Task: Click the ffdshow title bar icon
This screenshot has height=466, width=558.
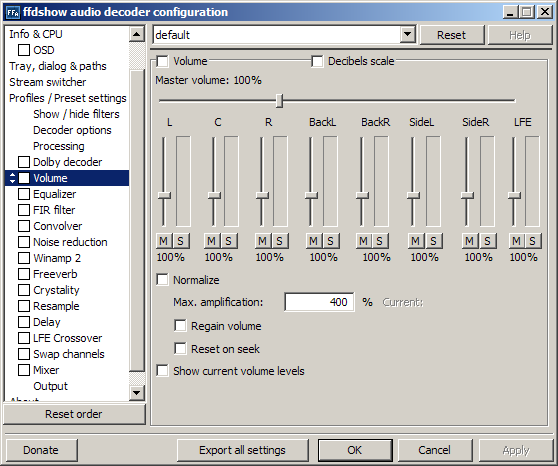Action: [x=13, y=12]
